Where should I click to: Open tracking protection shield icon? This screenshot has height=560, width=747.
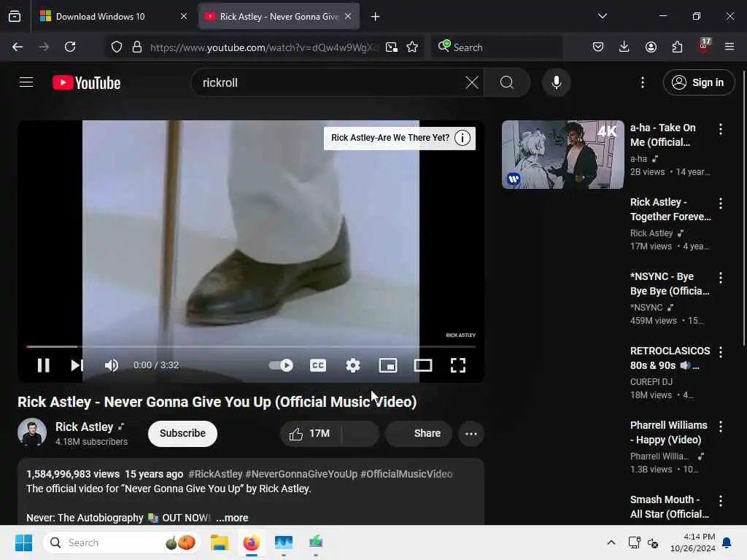[x=117, y=47]
